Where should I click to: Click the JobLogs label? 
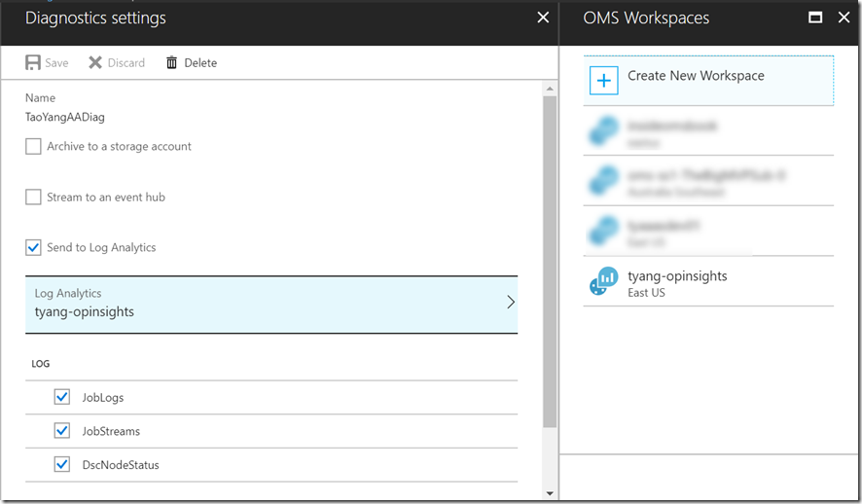pyautogui.click(x=103, y=397)
